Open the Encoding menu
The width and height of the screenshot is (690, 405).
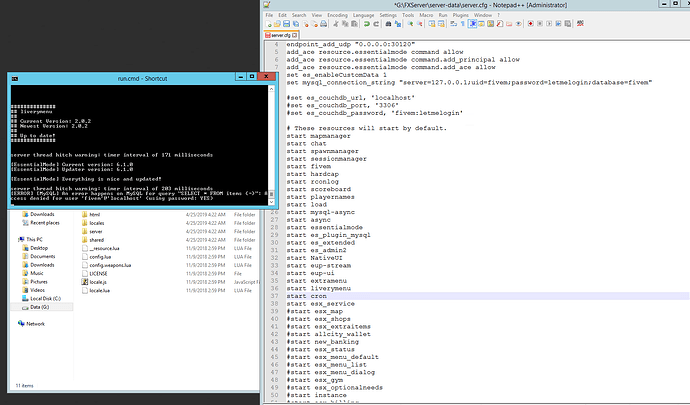click(x=337, y=15)
